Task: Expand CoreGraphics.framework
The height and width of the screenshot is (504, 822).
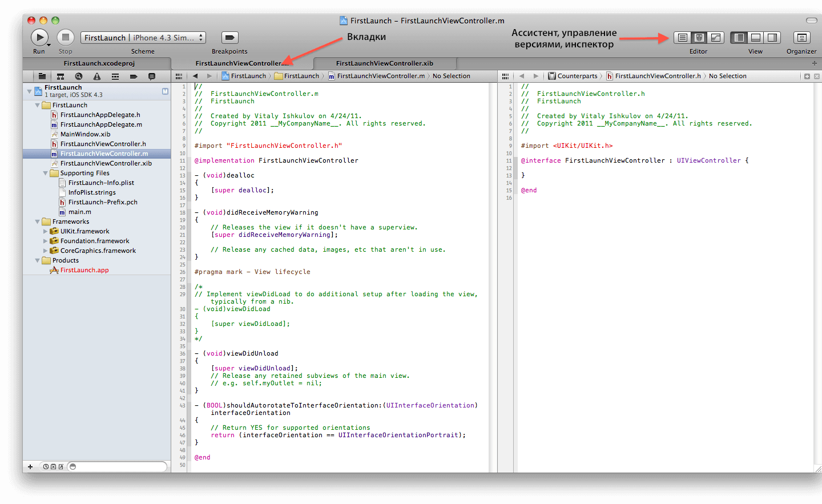Action: point(46,251)
